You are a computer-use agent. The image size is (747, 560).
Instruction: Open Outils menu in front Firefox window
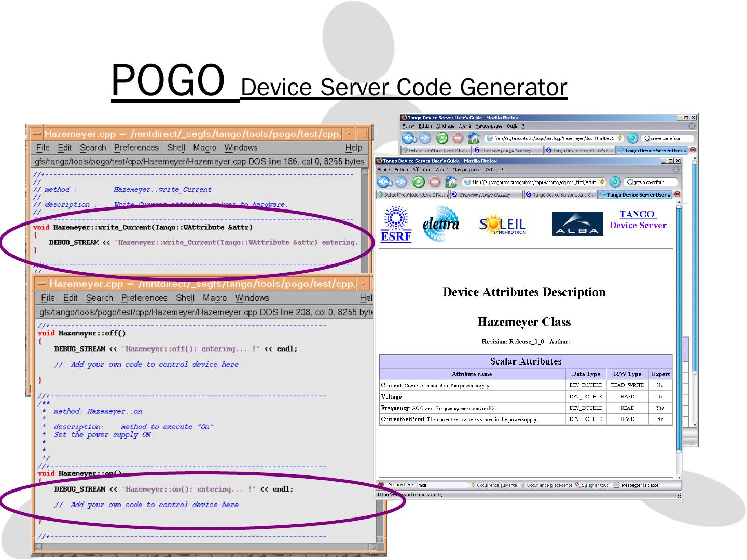point(491,170)
